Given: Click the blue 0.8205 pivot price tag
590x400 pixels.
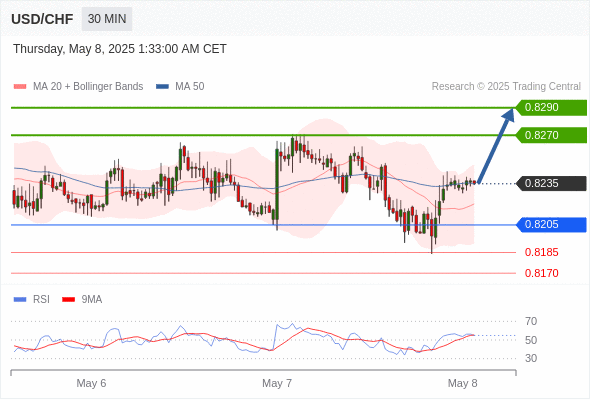Looking at the screenshot, I should coord(551,225).
